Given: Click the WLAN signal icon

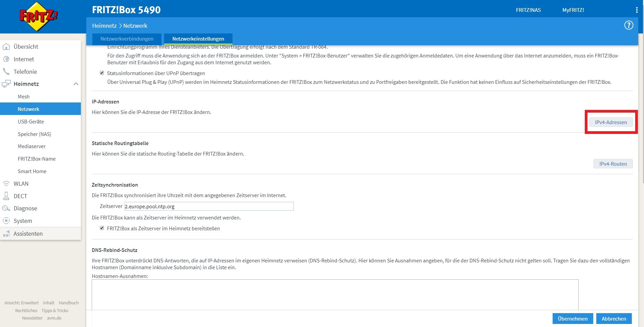Looking at the screenshot, I should click(x=6, y=184).
